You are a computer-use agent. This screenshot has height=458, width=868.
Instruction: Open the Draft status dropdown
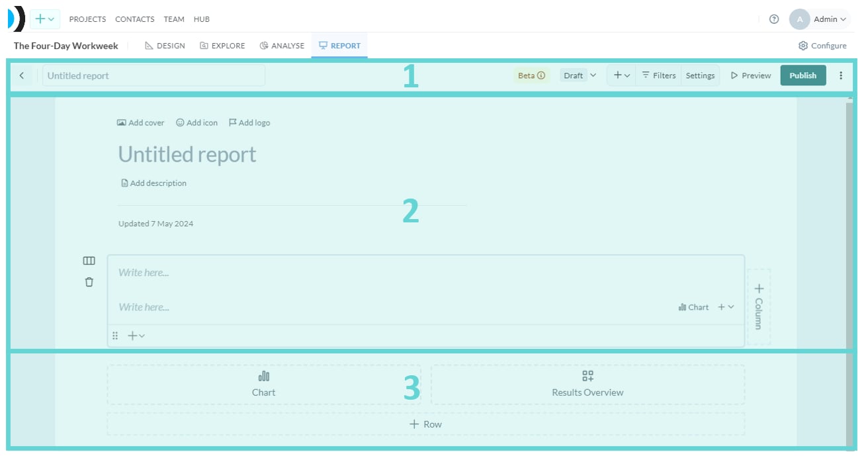coord(580,75)
